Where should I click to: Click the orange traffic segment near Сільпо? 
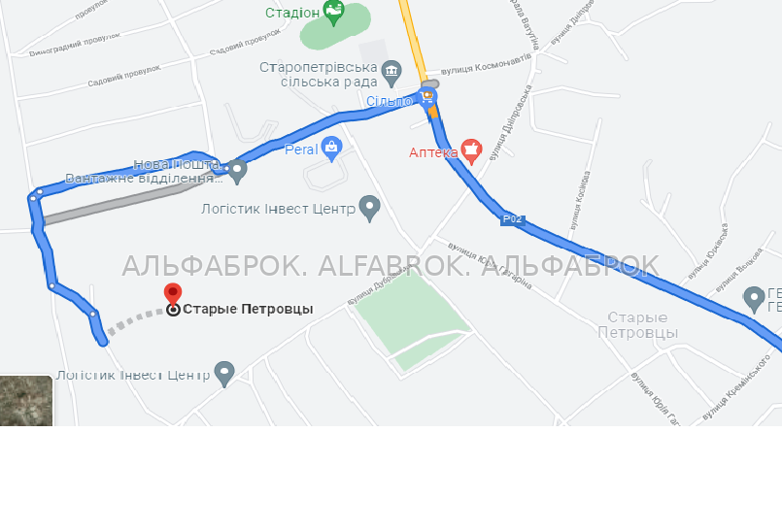[433, 113]
